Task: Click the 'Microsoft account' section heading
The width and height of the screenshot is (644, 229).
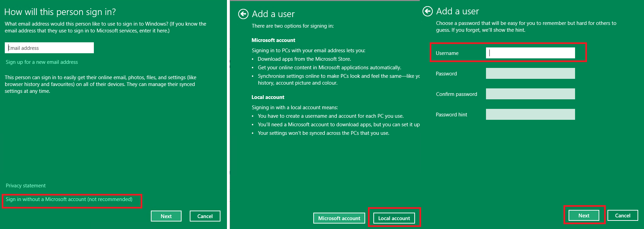Action: [x=273, y=40]
